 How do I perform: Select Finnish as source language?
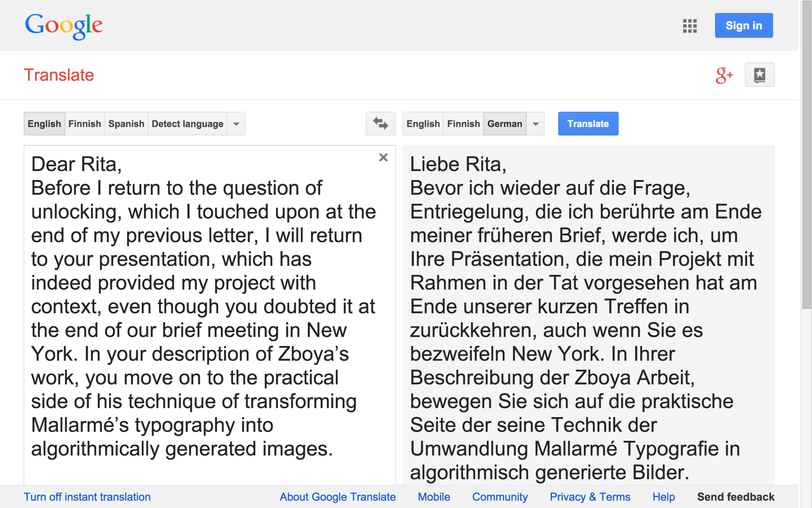(85, 124)
